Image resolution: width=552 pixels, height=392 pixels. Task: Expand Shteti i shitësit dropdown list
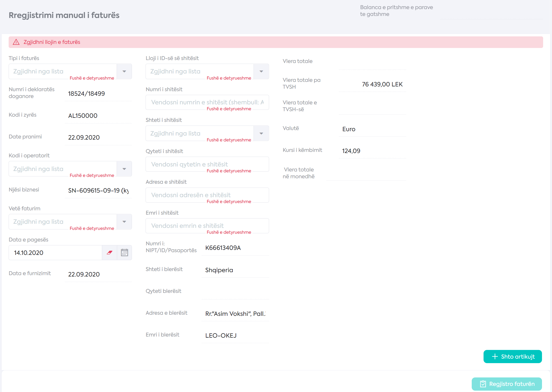tap(261, 133)
